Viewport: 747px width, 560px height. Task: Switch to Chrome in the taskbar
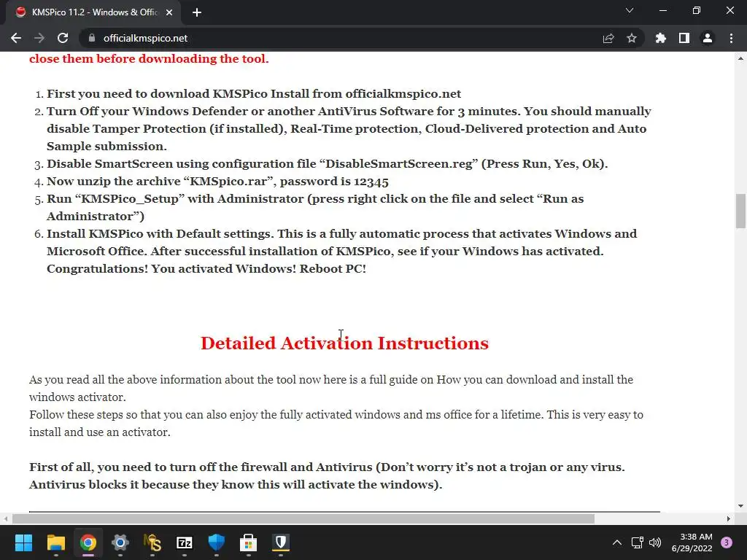88,542
